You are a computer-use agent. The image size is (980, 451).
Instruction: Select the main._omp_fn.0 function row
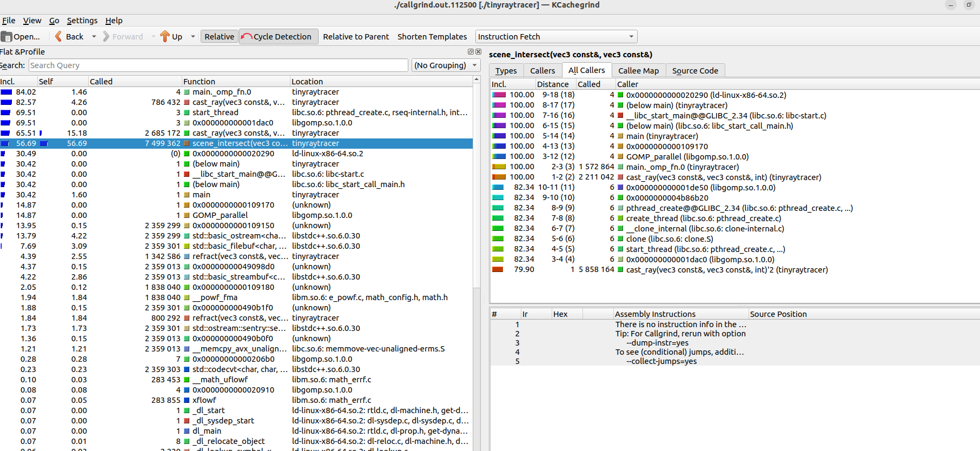(222, 92)
